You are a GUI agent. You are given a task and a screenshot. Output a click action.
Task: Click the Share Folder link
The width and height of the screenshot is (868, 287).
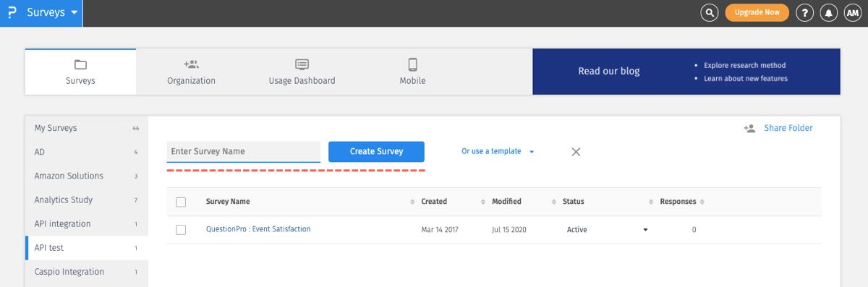pyautogui.click(x=788, y=128)
